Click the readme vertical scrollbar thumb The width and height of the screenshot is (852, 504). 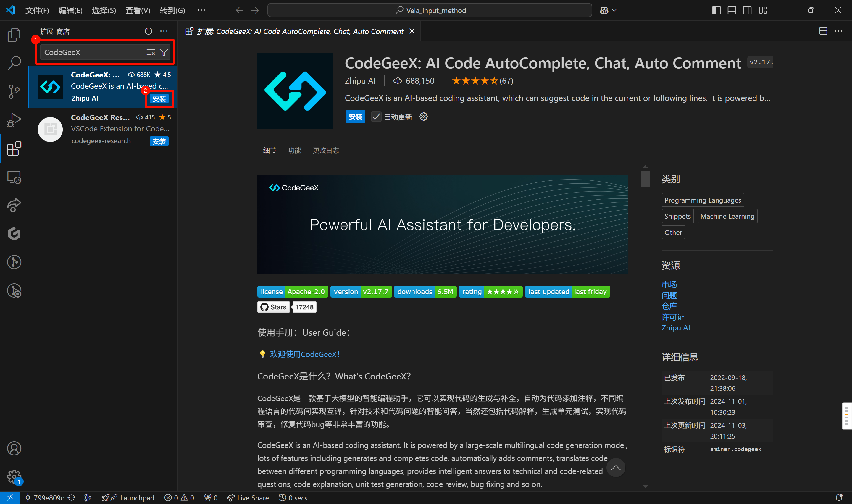click(645, 179)
